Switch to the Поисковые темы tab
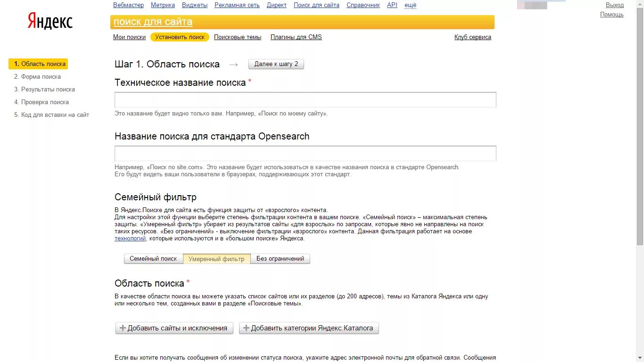Viewport: 644px width, 362px height. (238, 37)
